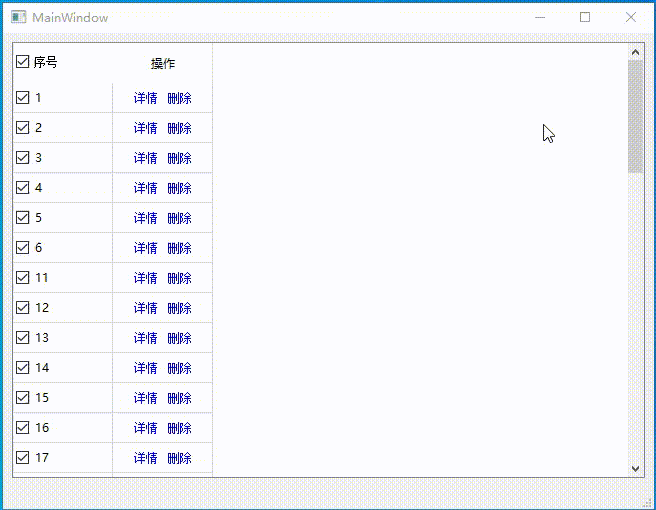Click the MainWindow title bar app icon
The height and width of the screenshot is (510, 656).
pyautogui.click(x=18, y=17)
